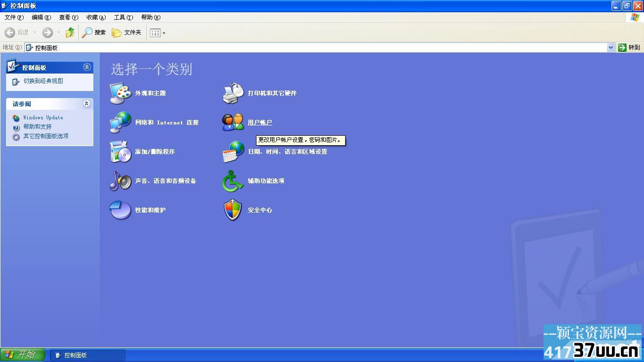Screen dimensions: 644x362
Task: Click 安全中心 text label
Action: (x=260, y=210)
